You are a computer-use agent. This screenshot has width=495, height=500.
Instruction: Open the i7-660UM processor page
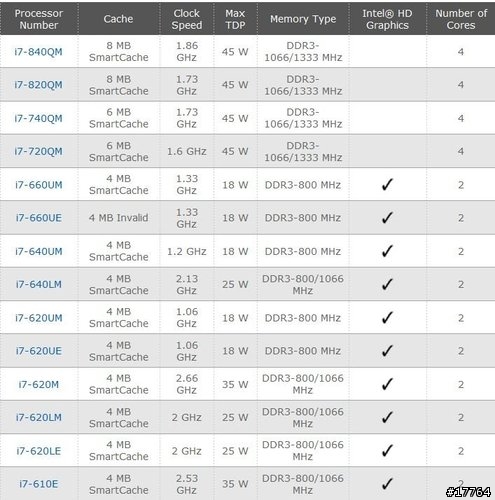[x=39, y=185]
